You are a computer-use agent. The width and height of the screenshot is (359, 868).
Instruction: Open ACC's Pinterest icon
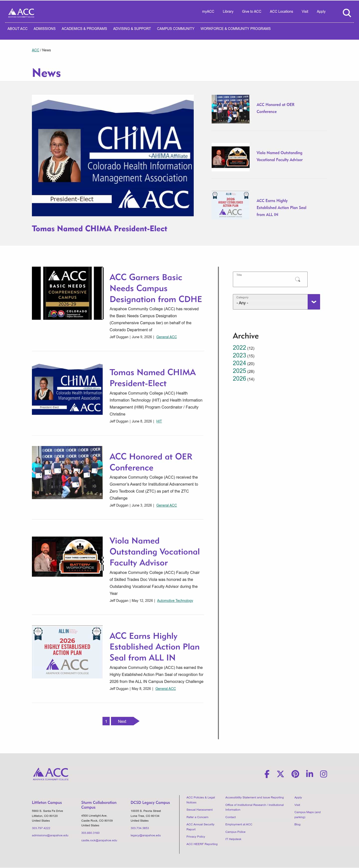295,774
